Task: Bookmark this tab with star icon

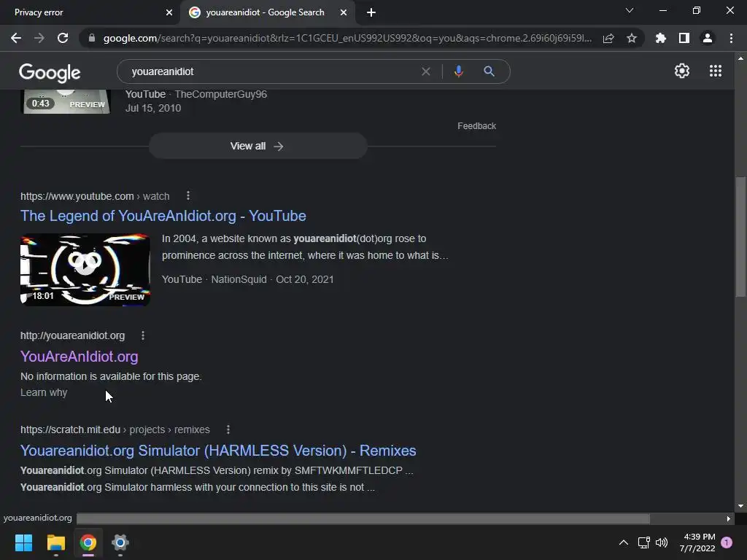Action: (x=632, y=38)
